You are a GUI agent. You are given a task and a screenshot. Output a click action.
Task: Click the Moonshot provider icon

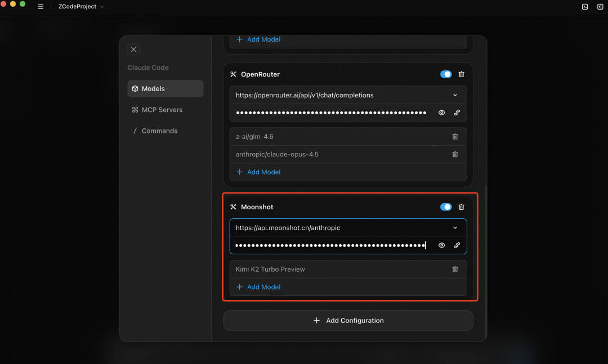233,207
